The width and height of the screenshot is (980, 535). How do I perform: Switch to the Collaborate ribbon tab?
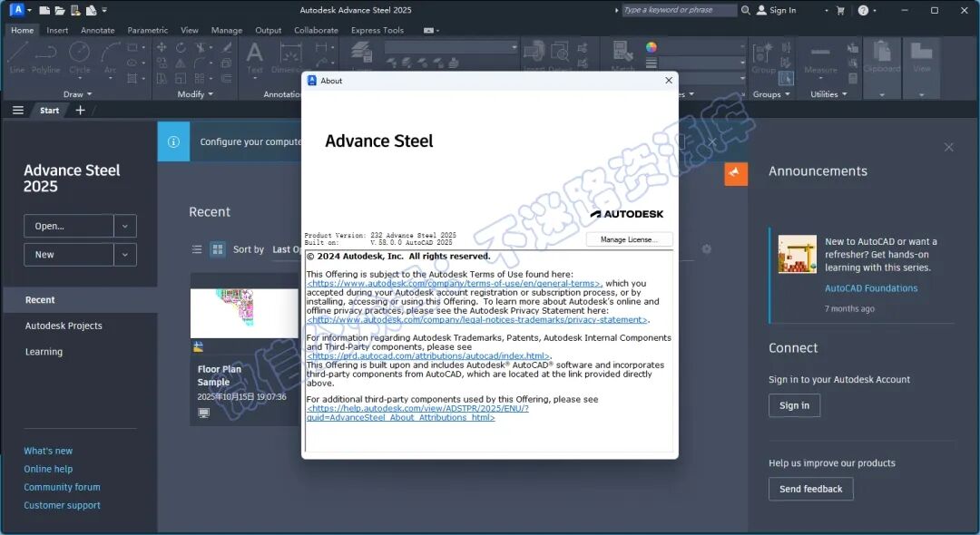(316, 30)
